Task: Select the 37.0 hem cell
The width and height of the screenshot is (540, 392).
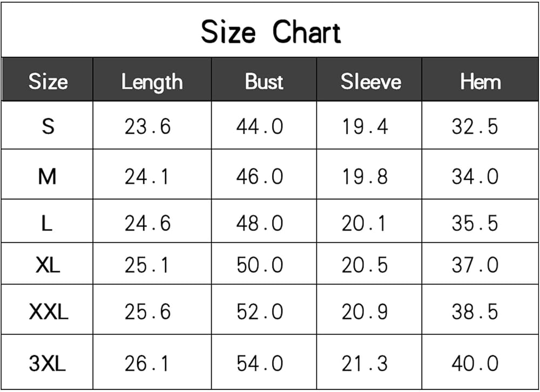Action: [x=475, y=265]
